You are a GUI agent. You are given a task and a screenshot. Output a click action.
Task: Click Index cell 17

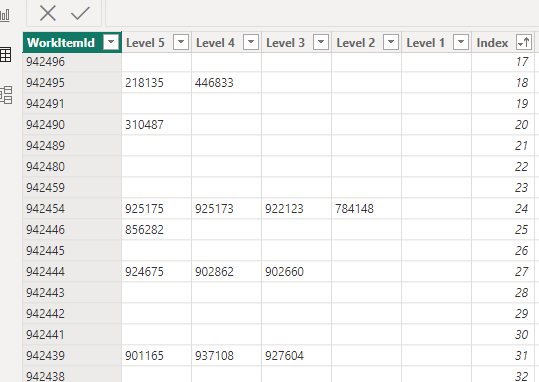[x=503, y=62]
